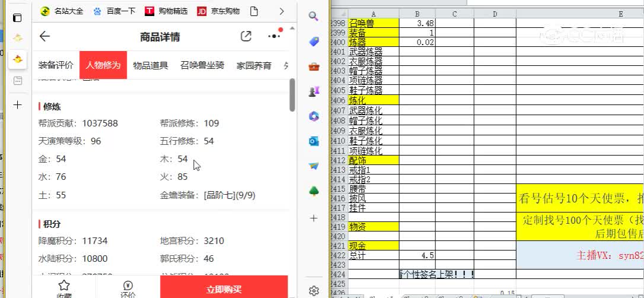Switch to the 装备评价 tab
This screenshot has width=644, height=298.
(56, 65)
